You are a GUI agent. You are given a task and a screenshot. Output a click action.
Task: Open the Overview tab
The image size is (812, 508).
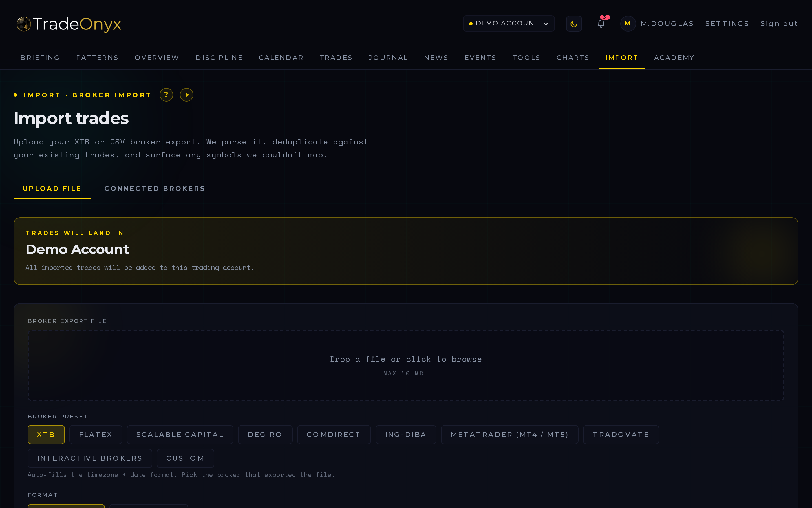pos(157,58)
